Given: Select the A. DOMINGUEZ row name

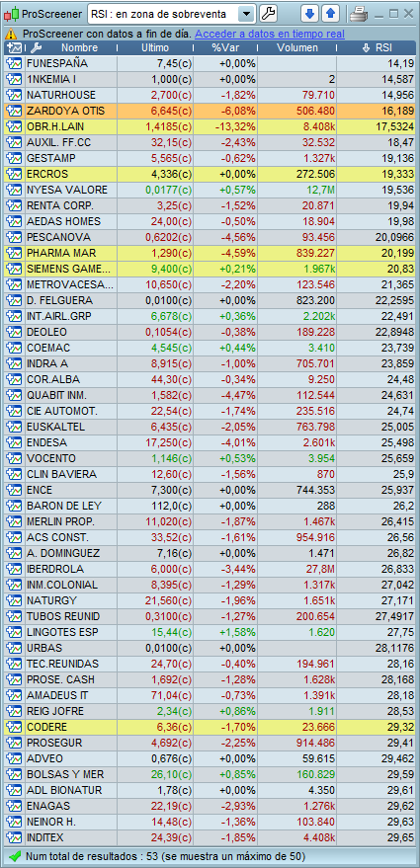Looking at the screenshot, I should click(x=63, y=553).
